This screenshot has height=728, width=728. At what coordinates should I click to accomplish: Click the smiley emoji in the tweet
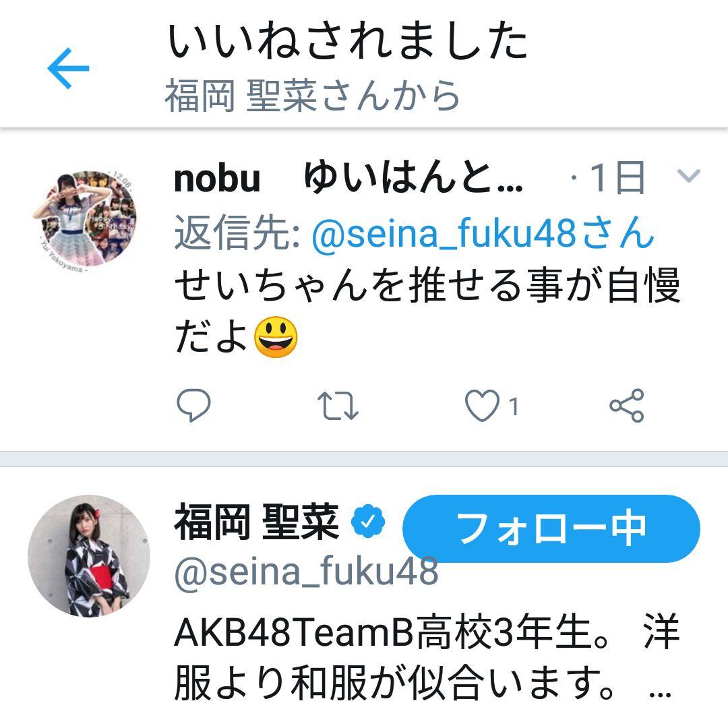pos(276,338)
